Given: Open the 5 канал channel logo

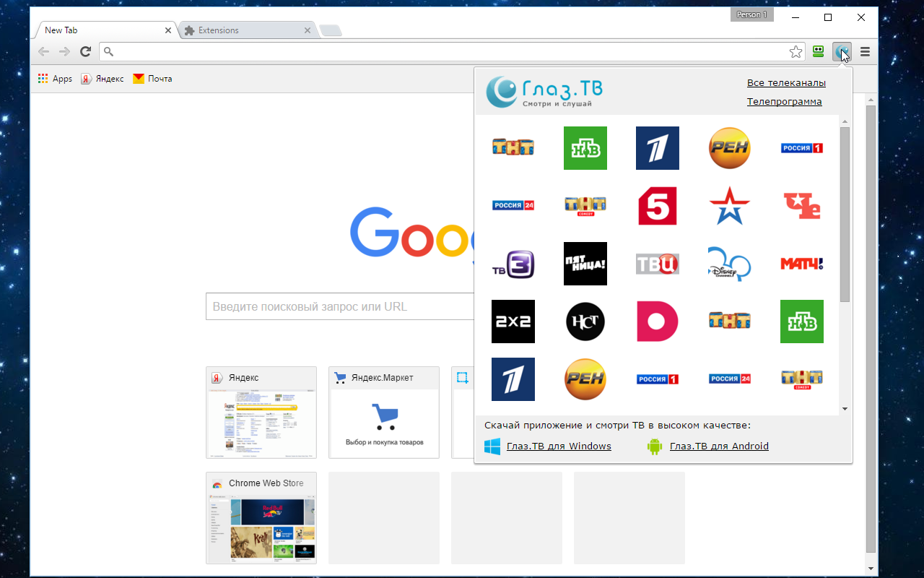Looking at the screenshot, I should click(x=658, y=206).
